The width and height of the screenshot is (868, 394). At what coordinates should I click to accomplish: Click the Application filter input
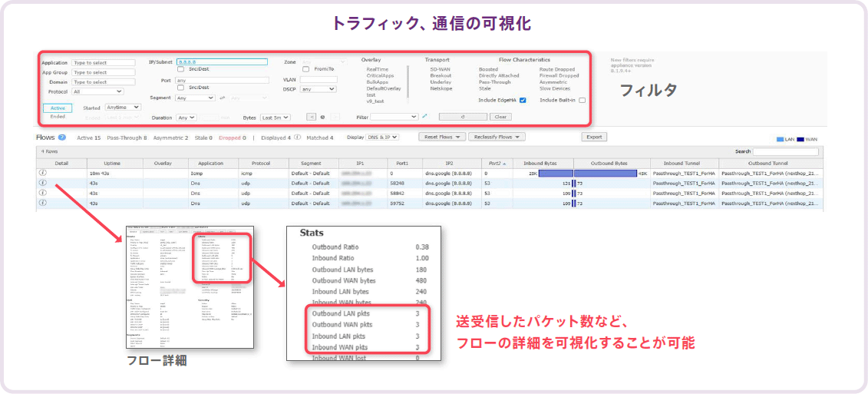coord(104,63)
